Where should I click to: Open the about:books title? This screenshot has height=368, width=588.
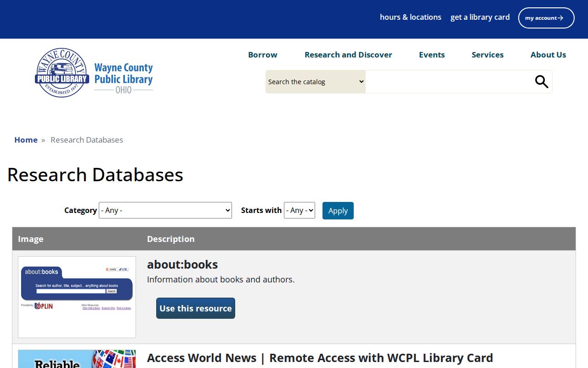[x=182, y=264]
